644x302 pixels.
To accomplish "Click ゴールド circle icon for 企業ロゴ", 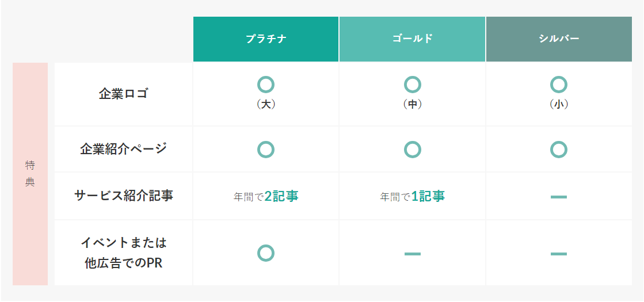I will coord(413,85).
